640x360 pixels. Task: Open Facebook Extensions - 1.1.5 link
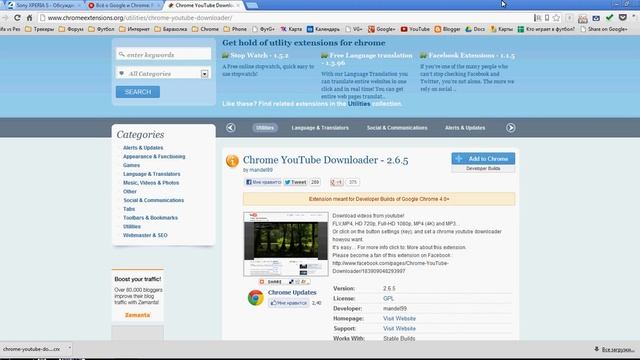471,55
